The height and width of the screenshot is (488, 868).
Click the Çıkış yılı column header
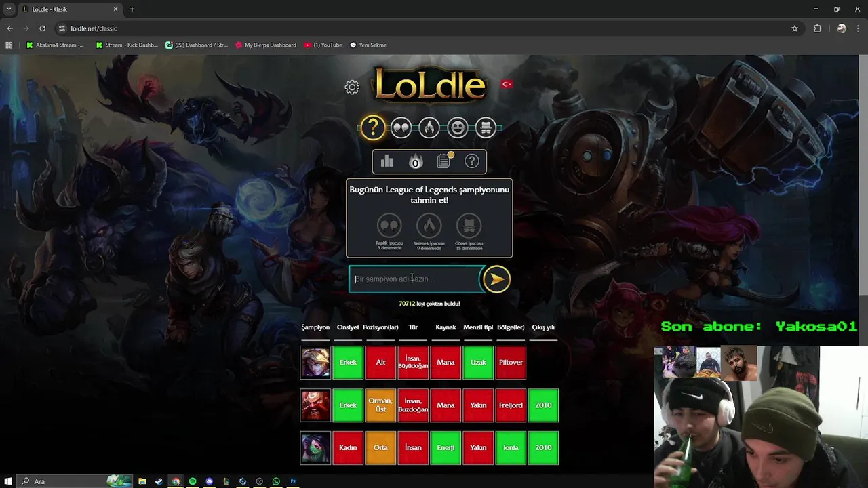point(543,327)
